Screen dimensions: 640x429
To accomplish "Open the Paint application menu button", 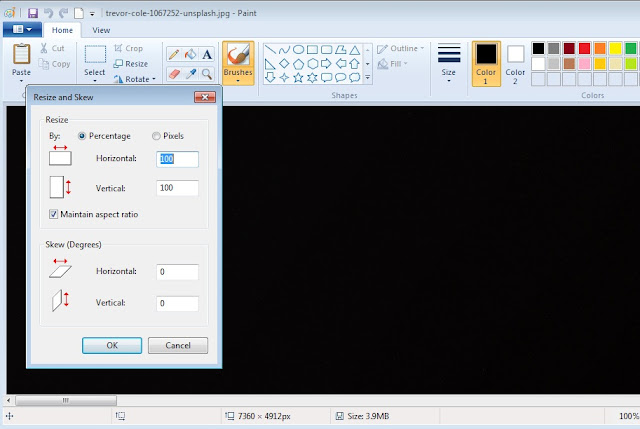I will tap(22, 29).
